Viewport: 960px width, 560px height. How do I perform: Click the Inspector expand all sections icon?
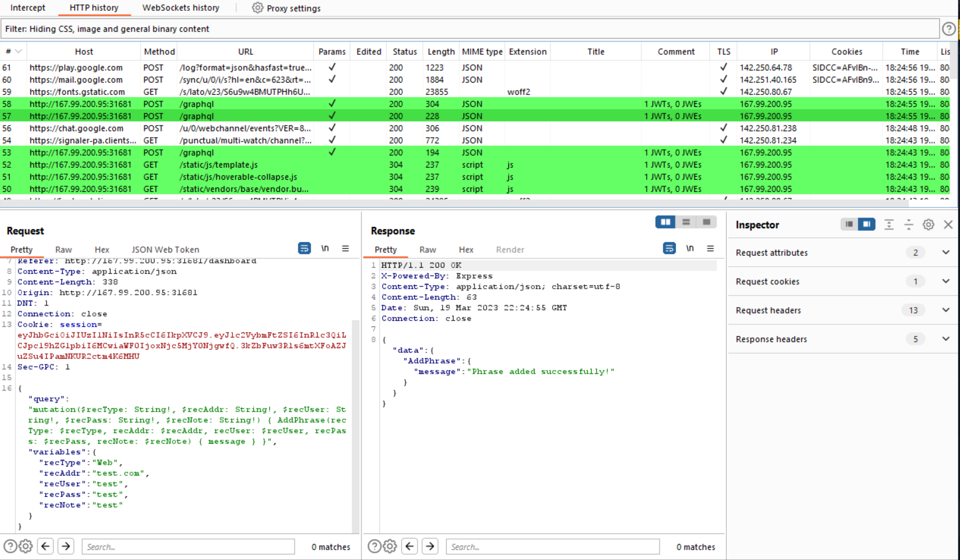889,224
